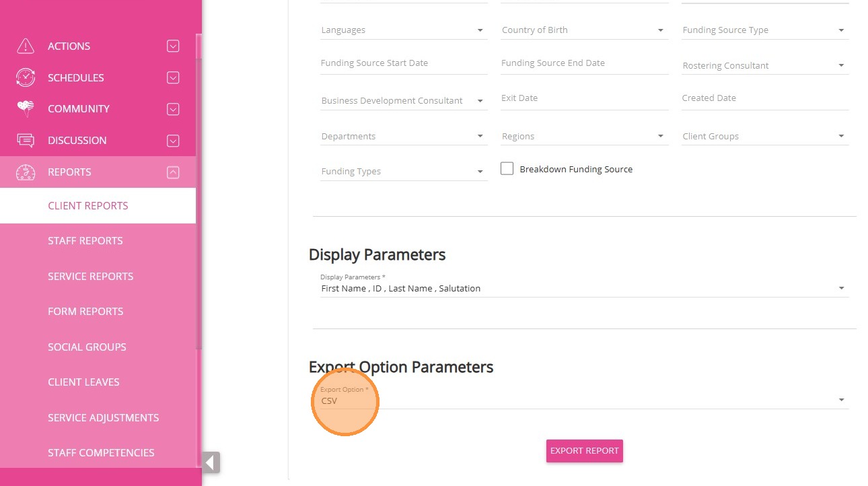Open Staff Reports in the sidebar
Screen dimensions: 868x486
click(x=85, y=241)
